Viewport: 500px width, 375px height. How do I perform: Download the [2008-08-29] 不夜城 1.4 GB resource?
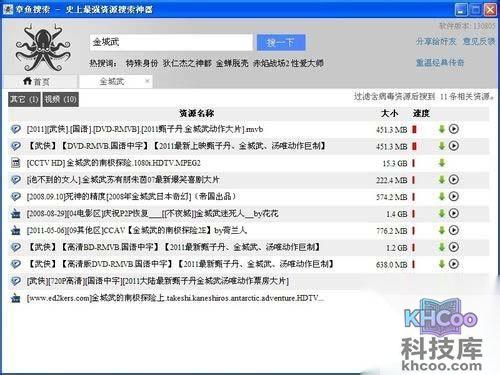[442, 213]
